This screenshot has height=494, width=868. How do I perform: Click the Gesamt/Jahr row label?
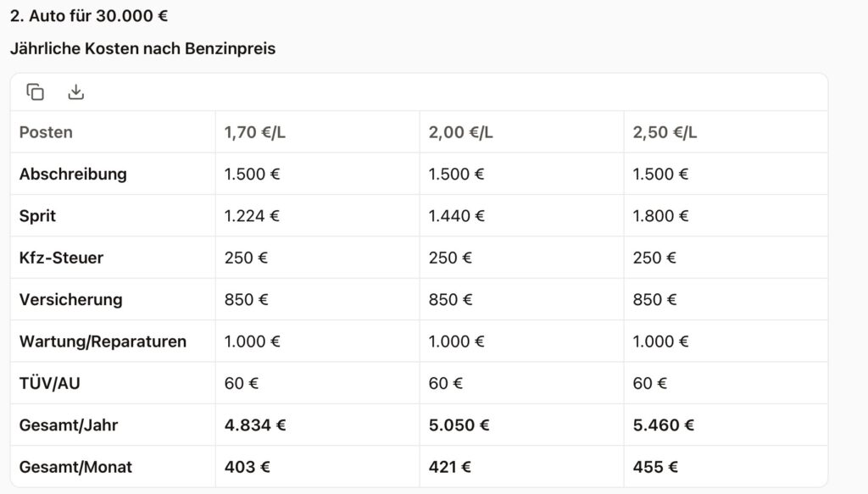(x=68, y=425)
